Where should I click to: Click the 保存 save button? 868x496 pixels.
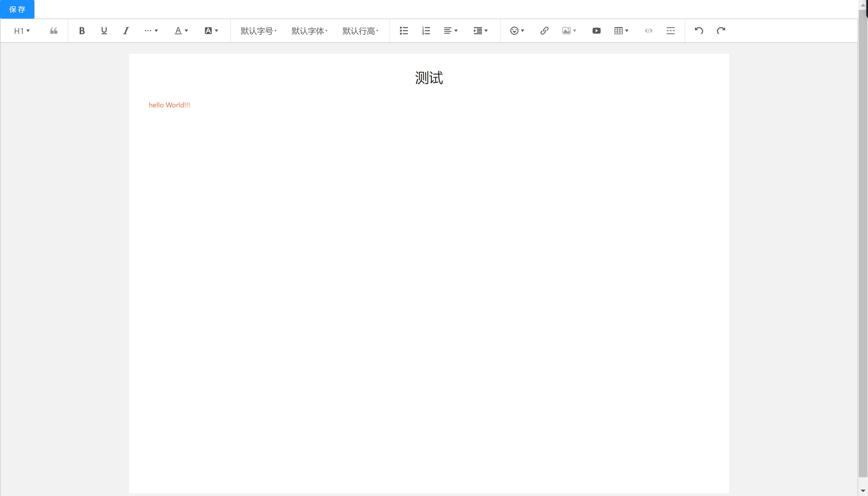pyautogui.click(x=17, y=9)
